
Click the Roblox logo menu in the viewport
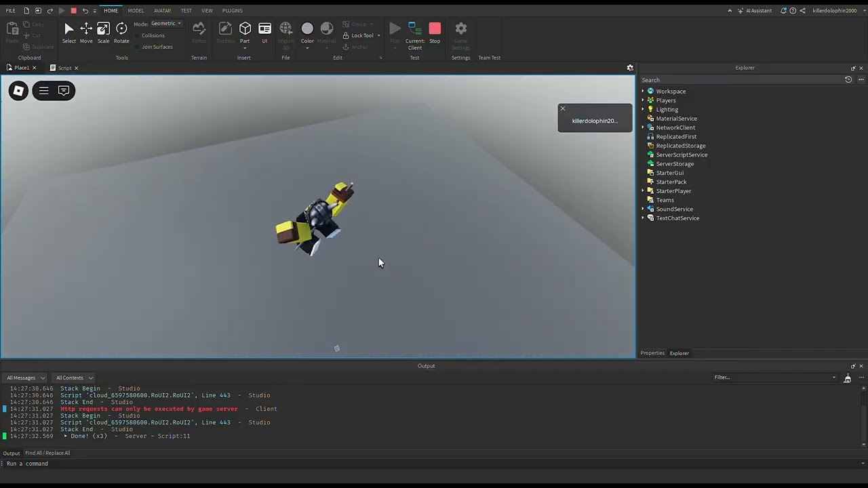click(x=19, y=91)
